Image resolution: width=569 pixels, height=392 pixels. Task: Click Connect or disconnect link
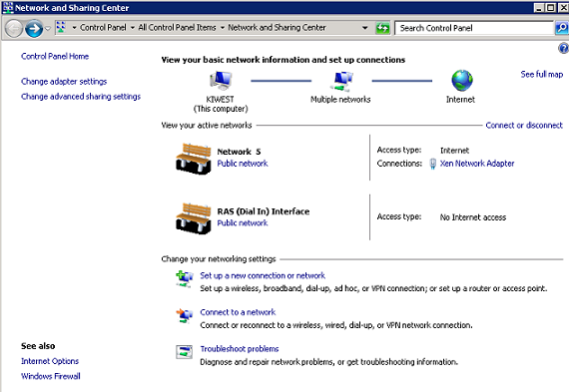(524, 125)
